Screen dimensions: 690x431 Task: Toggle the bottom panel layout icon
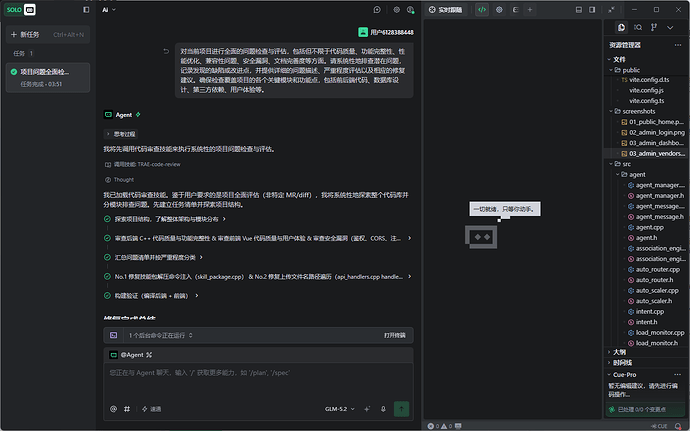[579, 10]
